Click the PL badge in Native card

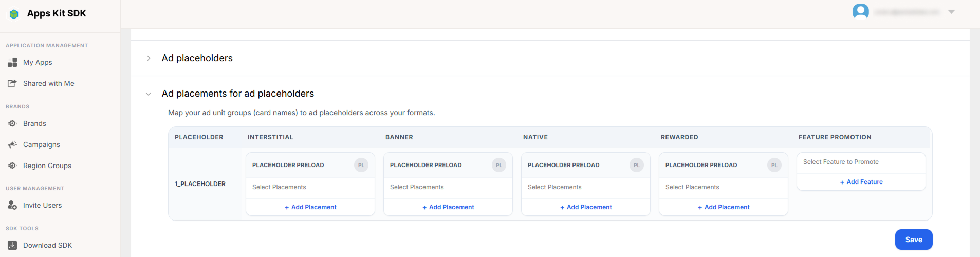(637, 165)
